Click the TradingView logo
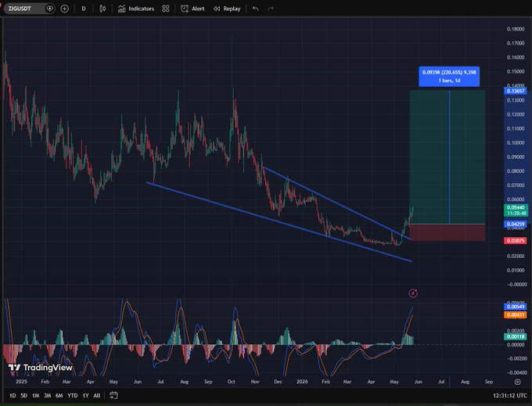532x406 pixels. 41,368
